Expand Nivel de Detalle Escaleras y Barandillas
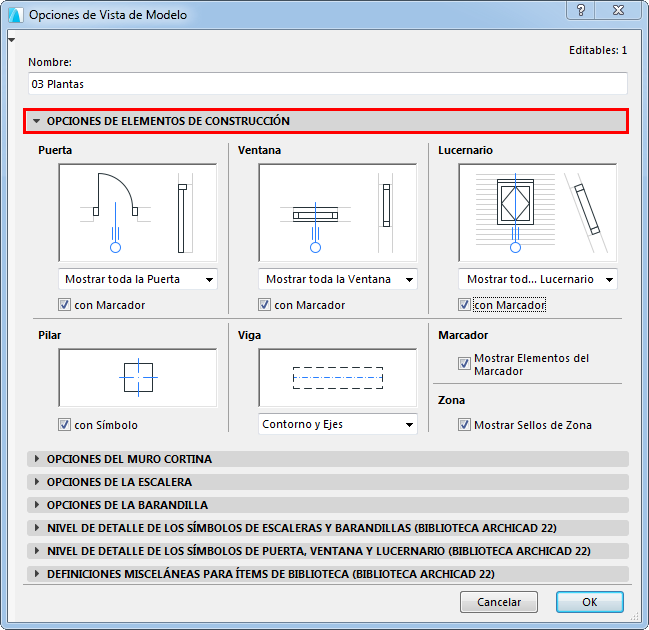This screenshot has height=630, width=649. (x=328, y=528)
